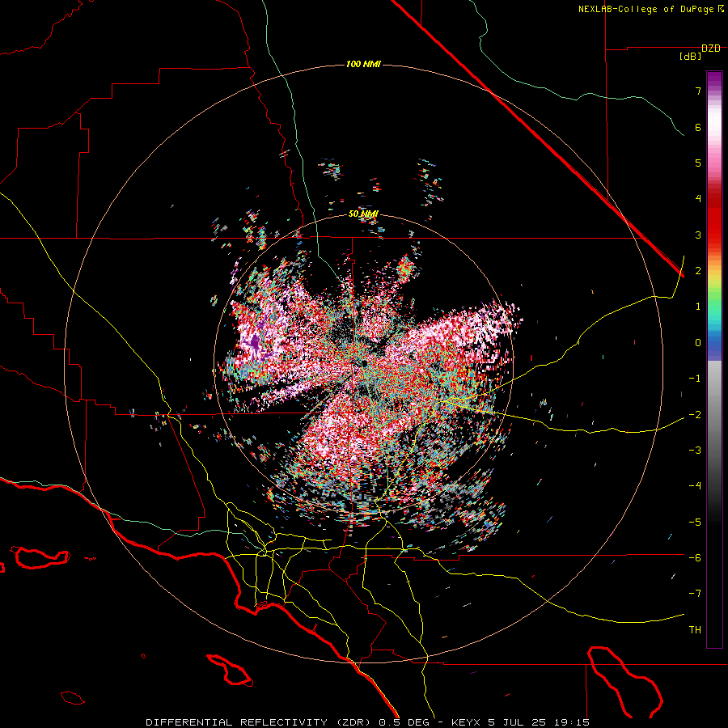Image resolution: width=728 pixels, height=728 pixels.
Task: Select the 100 NMI range ring label
Action: pyautogui.click(x=363, y=64)
